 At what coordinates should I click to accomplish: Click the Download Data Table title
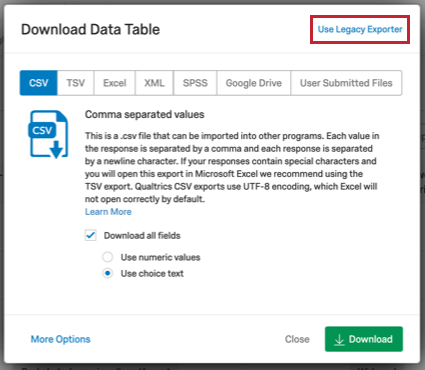90,29
